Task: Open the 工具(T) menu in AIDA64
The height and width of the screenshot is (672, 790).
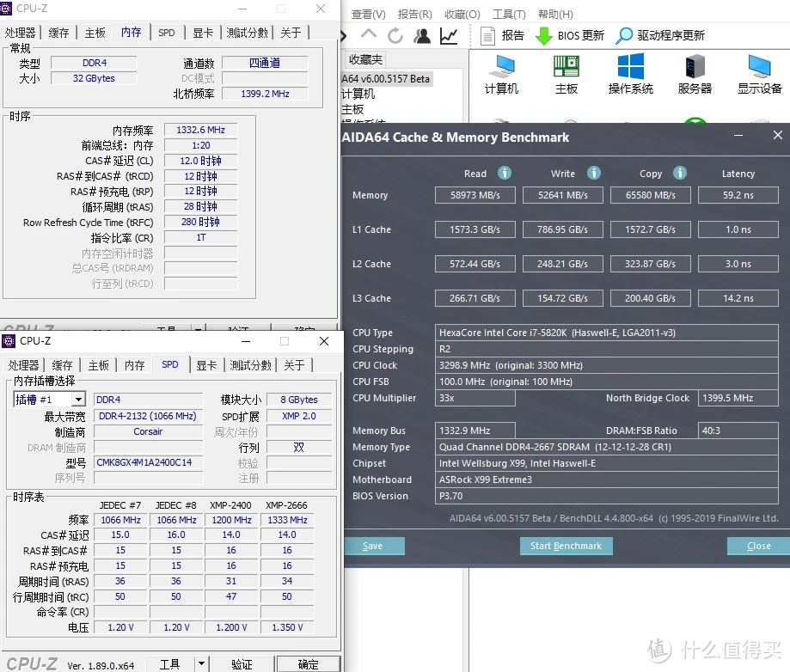Action: (x=509, y=14)
